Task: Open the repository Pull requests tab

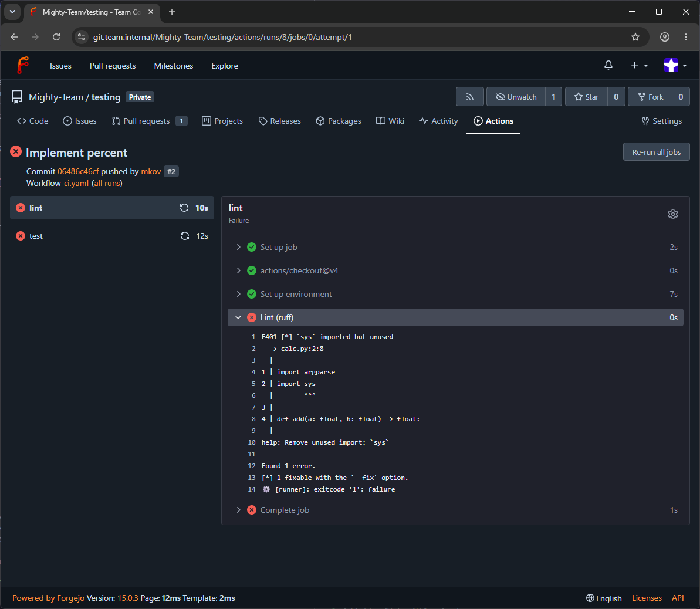Action: (149, 121)
